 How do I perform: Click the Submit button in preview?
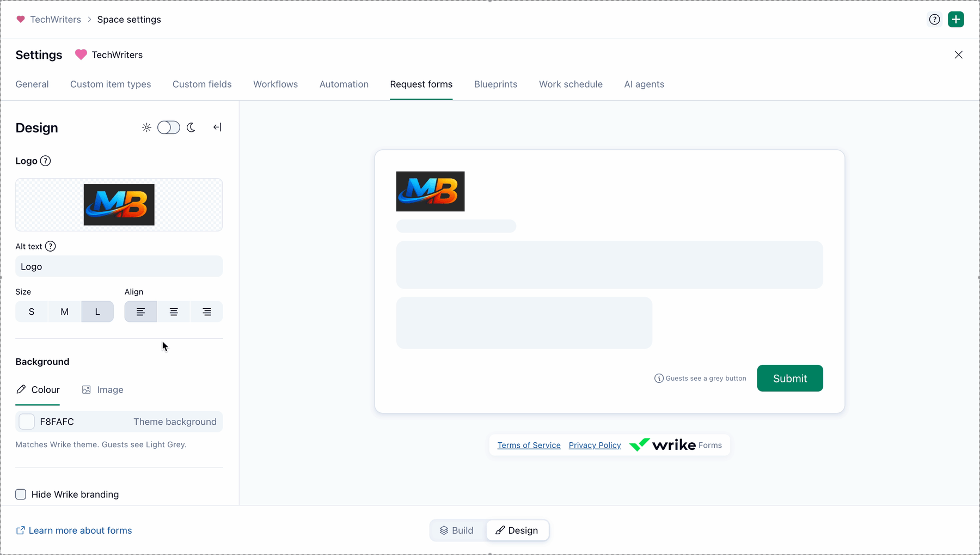click(x=790, y=379)
